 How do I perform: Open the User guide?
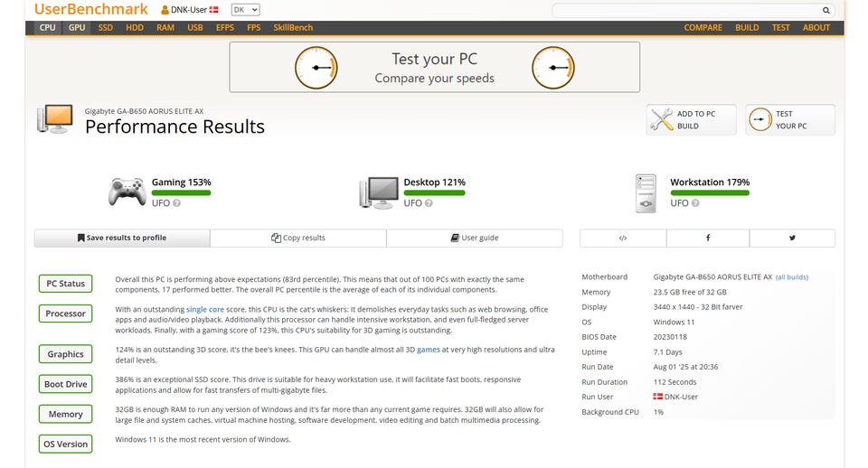click(475, 238)
